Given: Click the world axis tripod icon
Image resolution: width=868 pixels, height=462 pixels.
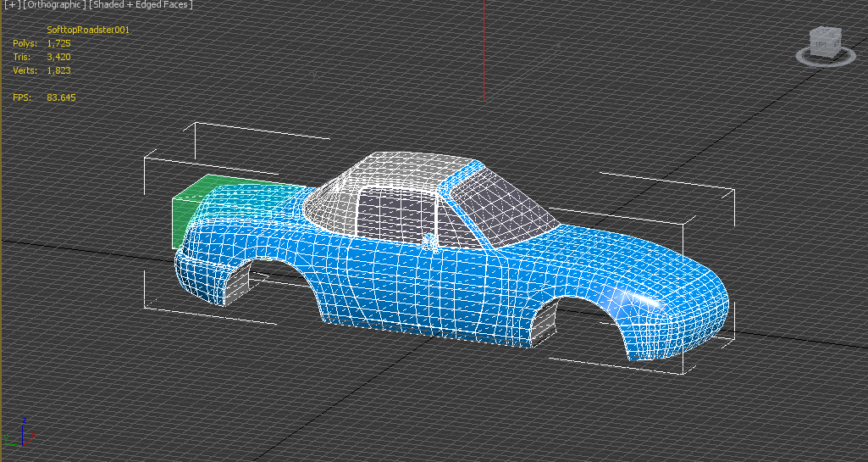Looking at the screenshot, I should pyautogui.click(x=19, y=432).
